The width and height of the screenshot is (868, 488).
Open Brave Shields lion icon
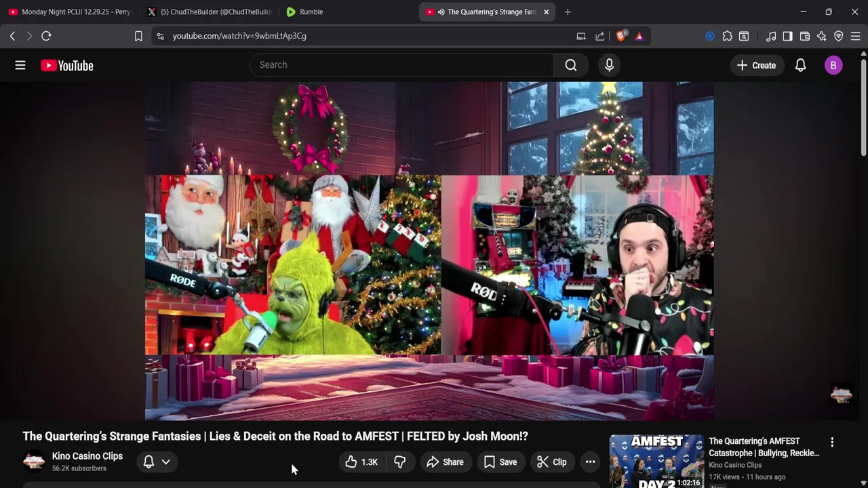(620, 36)
